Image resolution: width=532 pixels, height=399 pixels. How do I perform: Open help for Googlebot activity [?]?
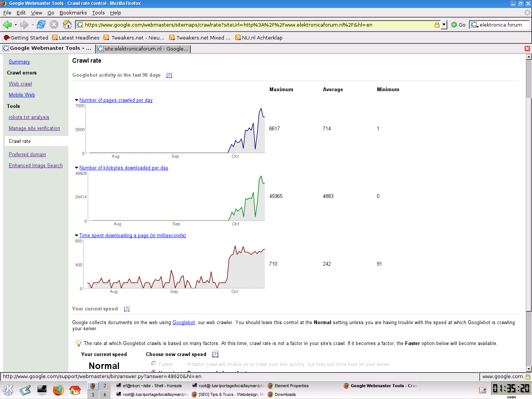(169, 75)
